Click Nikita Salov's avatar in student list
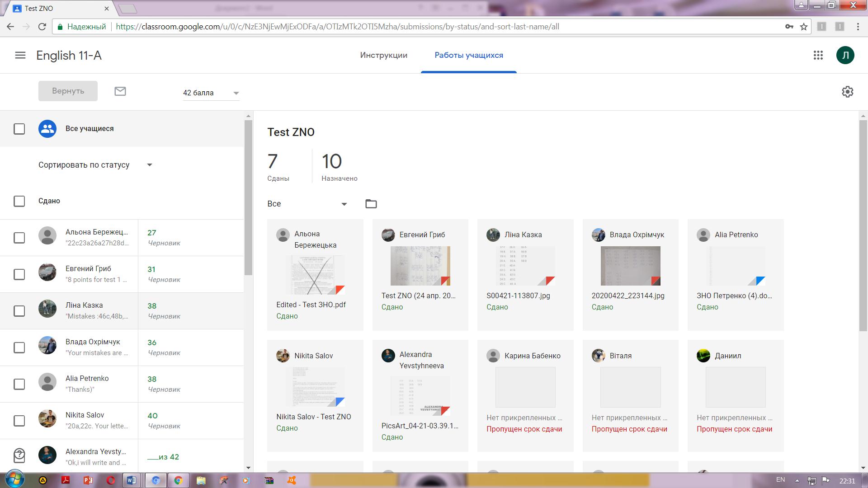 point(47,419)
